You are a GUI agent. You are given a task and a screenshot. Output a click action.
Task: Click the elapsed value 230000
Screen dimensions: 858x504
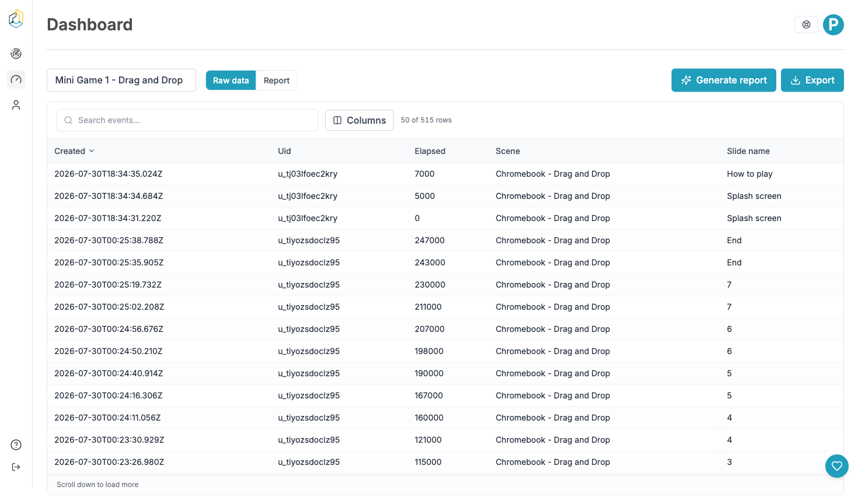430,285
